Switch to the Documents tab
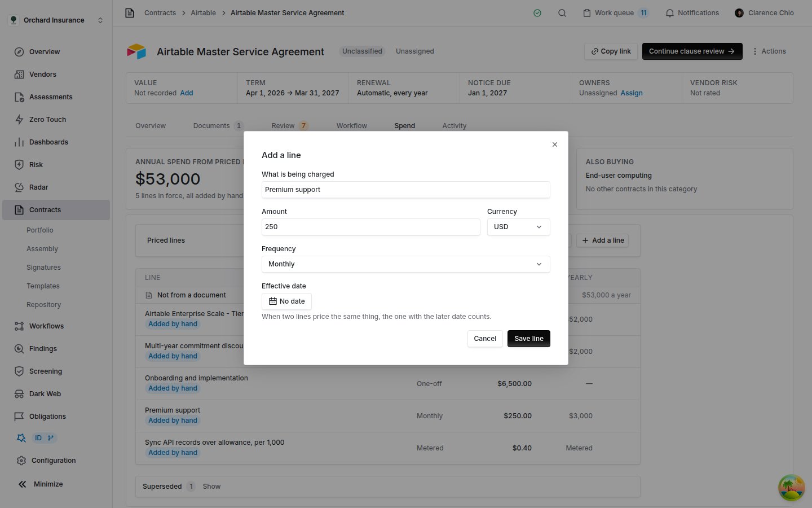The height and width of the screenshot is (508, 812). click(x=218, y=126)
